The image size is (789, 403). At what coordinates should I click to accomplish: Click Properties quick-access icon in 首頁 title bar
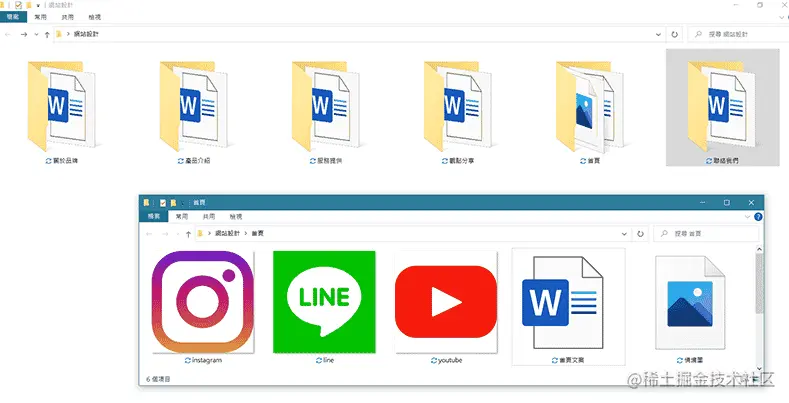coord(163,203)
